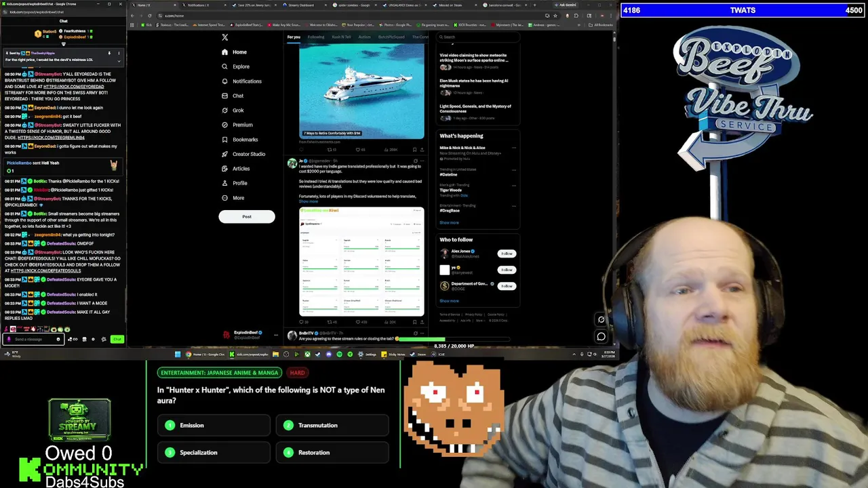Viewport: 868px width, 488px height.
Task: Open #Dateline trending topic
Action: pos(448,175)
